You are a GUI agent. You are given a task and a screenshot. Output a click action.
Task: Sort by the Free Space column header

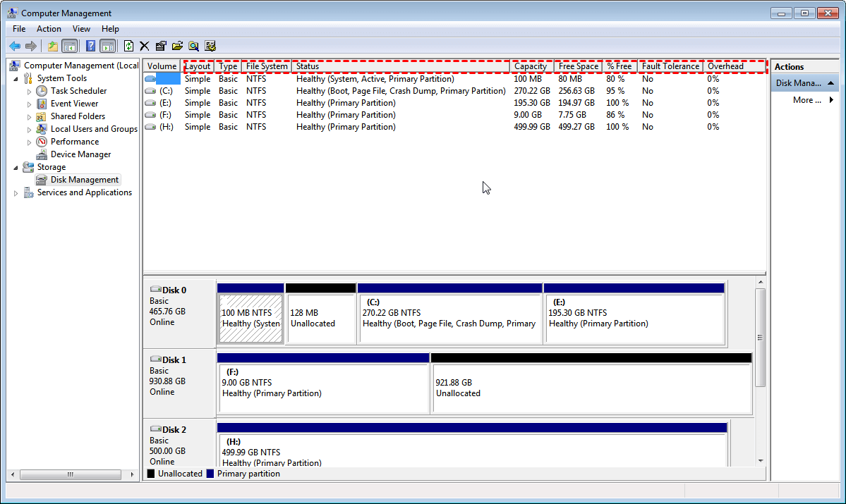578,66
